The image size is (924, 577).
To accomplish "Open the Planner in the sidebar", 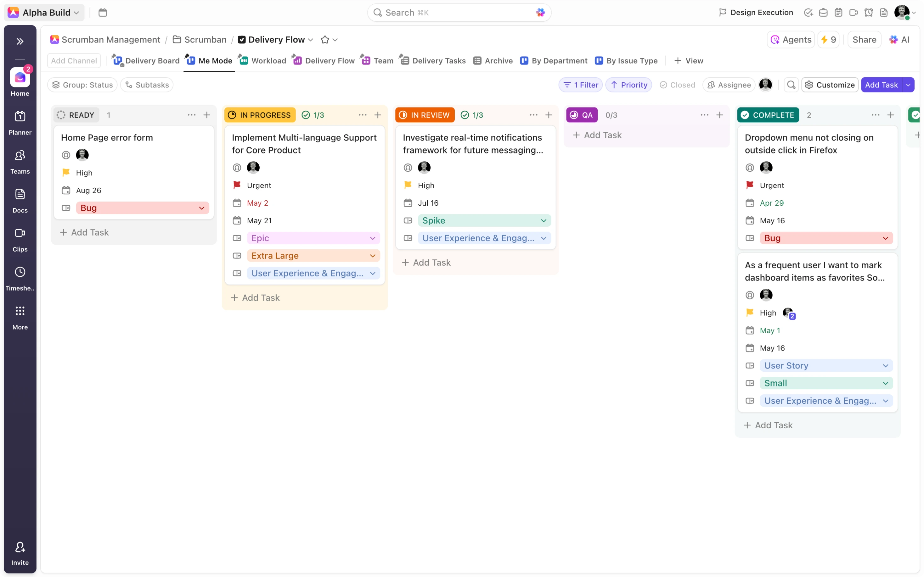I will [20, 122].
